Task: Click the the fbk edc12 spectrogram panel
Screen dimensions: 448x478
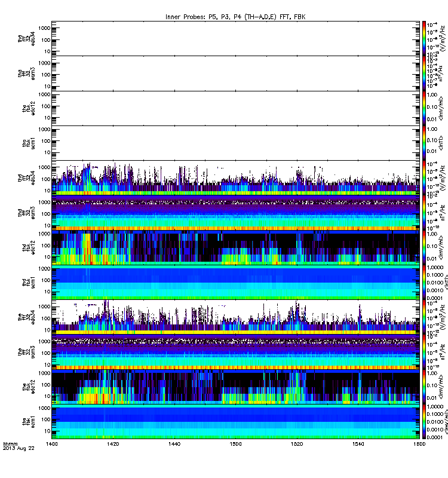Action: click(235, 387)
